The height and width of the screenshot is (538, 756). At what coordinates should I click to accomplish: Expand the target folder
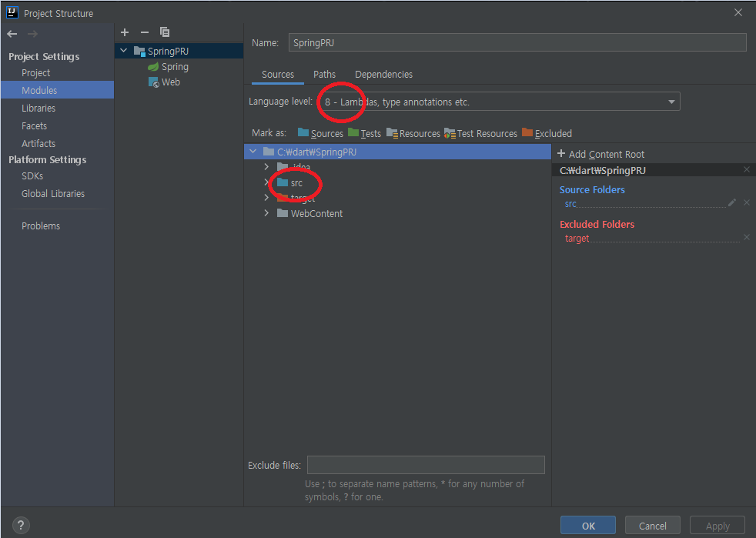266,198
